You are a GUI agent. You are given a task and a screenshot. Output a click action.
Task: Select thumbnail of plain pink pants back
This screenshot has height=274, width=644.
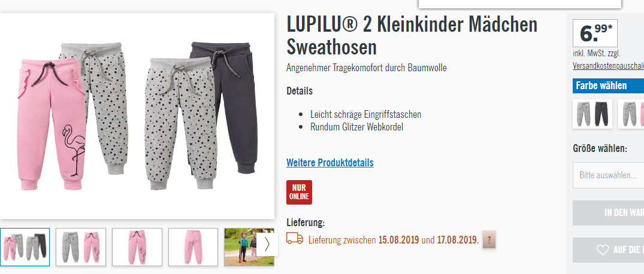pos(193,247)
